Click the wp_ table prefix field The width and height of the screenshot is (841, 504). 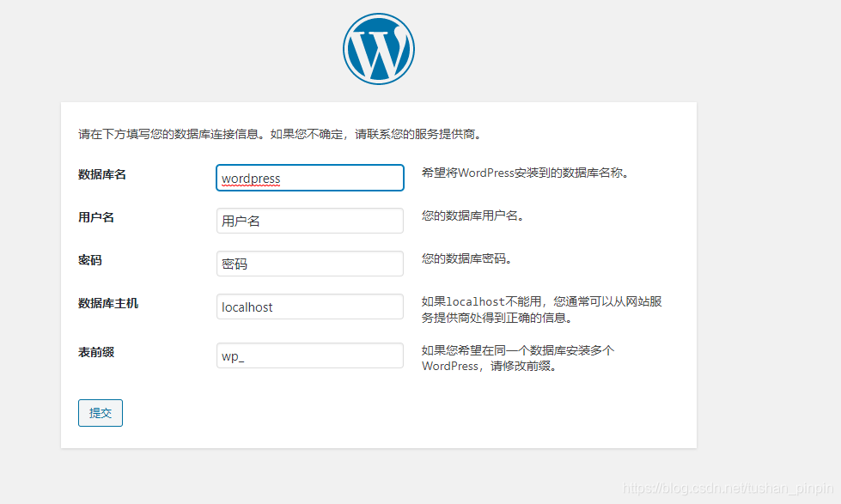[309, 355]
